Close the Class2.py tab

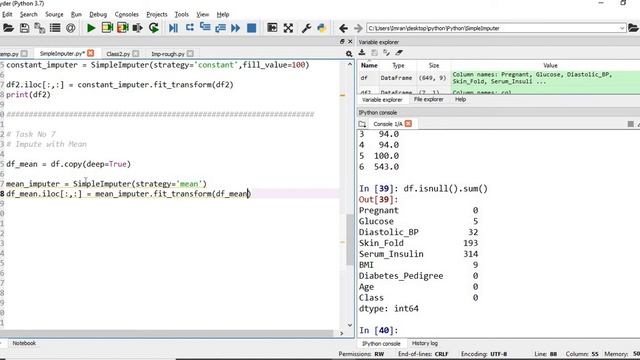point(136,54)
